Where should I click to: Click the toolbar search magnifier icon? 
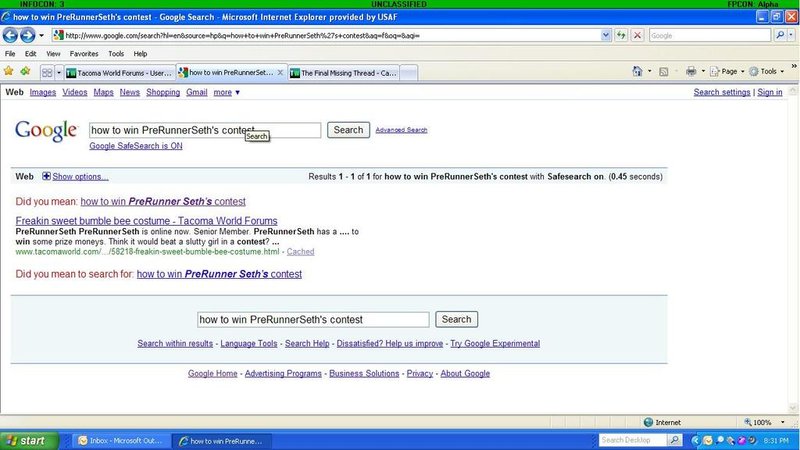point(780,35)
